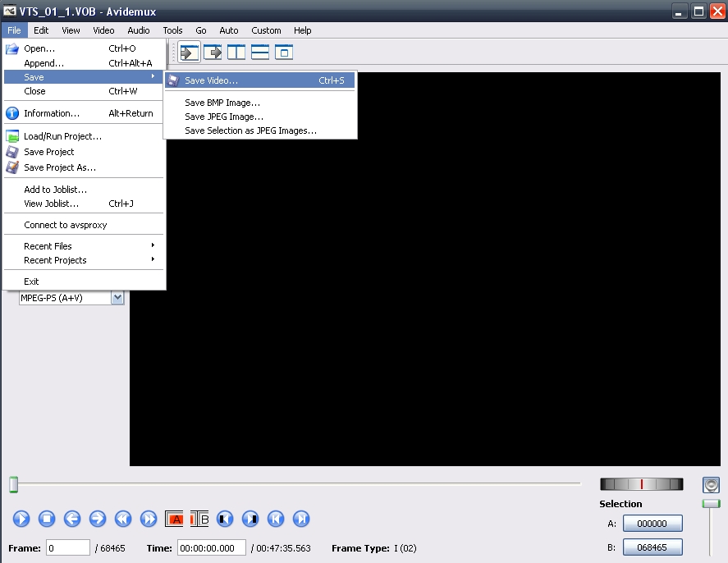Viewport: 728px width, 563px height.
Task: Seek to the previous black frame
Action: coord(225,519)
